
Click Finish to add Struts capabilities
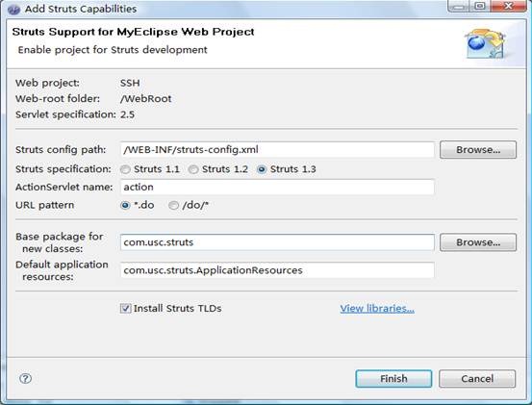(x=393, y=378)
